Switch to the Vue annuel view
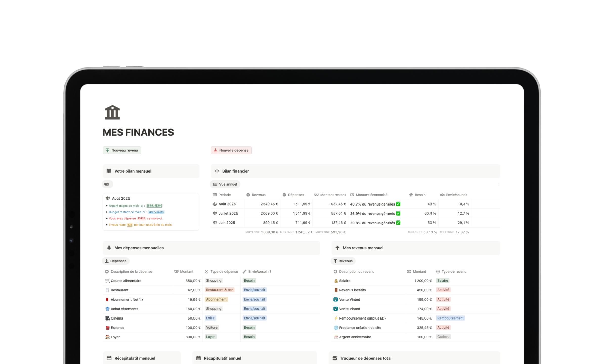The image size is (604, 364). (x=225, y=184)
